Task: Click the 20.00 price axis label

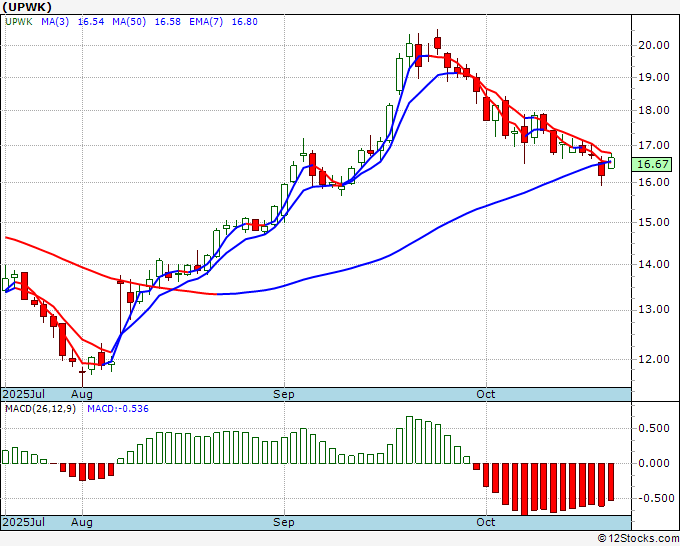Action: (x=654, y=45)
